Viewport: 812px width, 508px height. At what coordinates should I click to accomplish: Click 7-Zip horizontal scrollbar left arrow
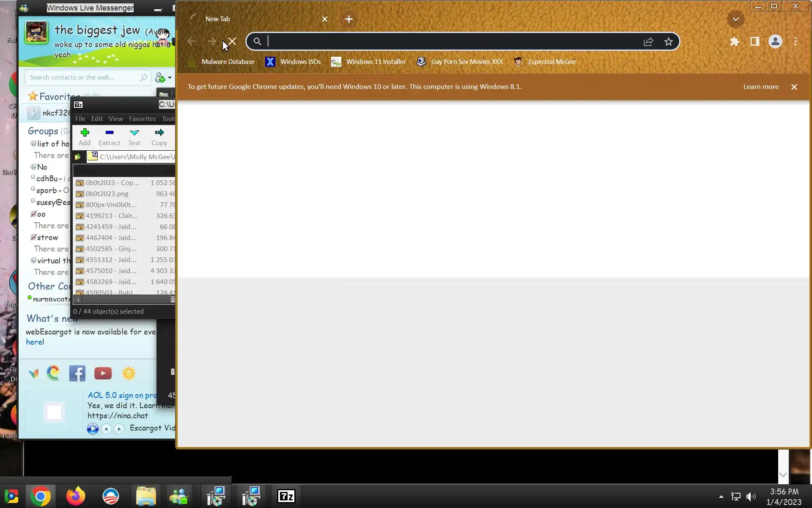[x=77, y=300]
